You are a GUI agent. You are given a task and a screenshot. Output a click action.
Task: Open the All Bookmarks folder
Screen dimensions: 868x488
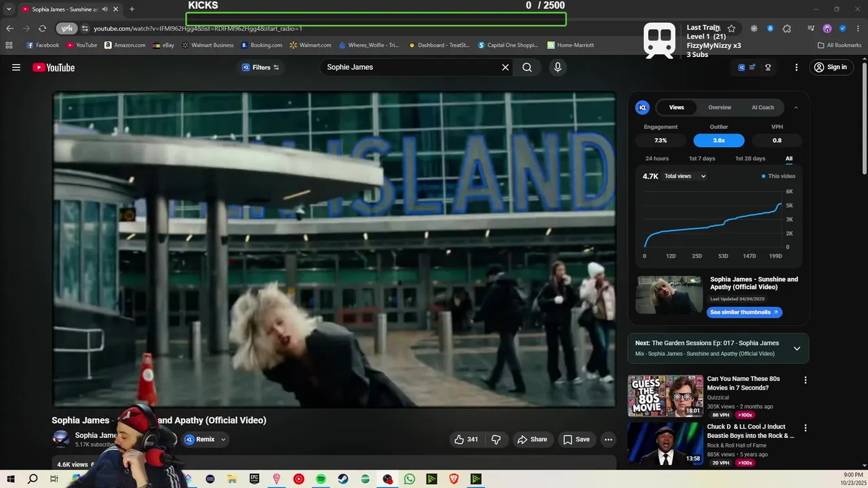840,45
